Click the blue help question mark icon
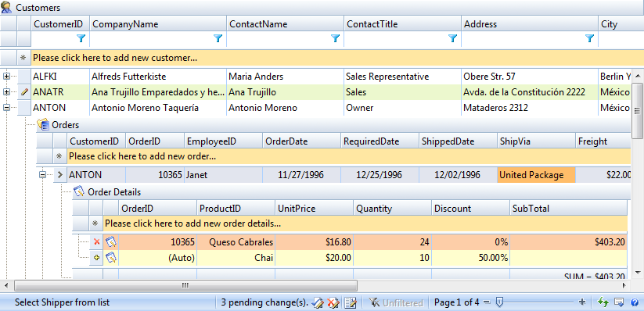Image resolution: width=644 pixels, height=311 pixels. 634,302
